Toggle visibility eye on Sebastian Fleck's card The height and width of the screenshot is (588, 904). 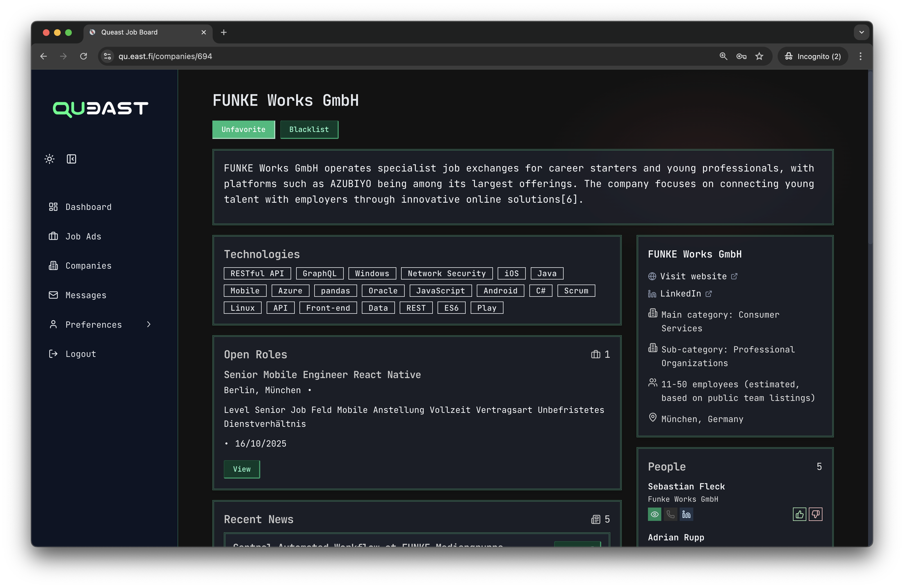click(654, 514)
